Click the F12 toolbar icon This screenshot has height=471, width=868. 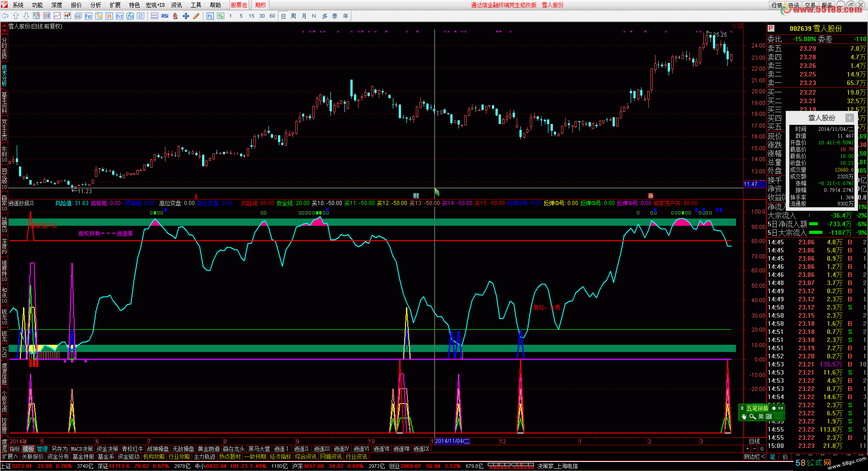click(x=120, y=16)
